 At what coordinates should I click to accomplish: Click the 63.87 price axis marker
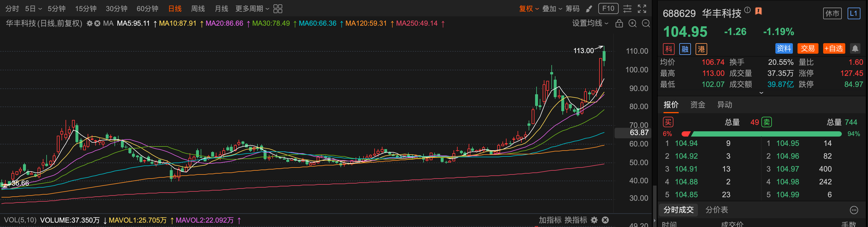633,132
